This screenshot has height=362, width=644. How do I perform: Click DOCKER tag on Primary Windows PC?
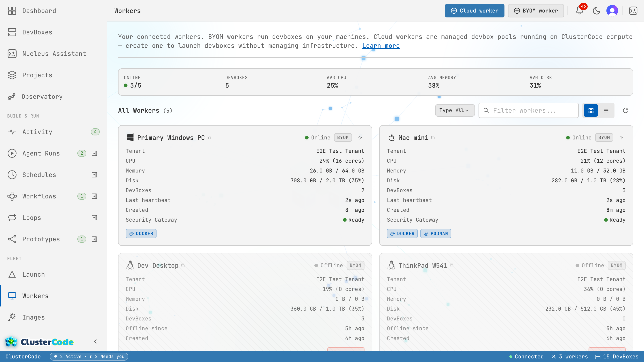coord(141,234)
